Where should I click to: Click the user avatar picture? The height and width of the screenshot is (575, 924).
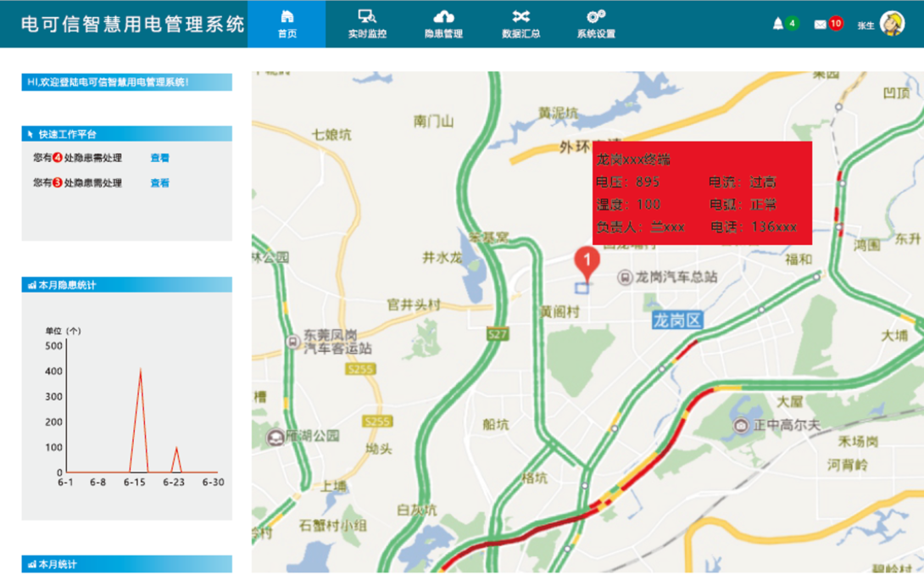click(892, 24)
